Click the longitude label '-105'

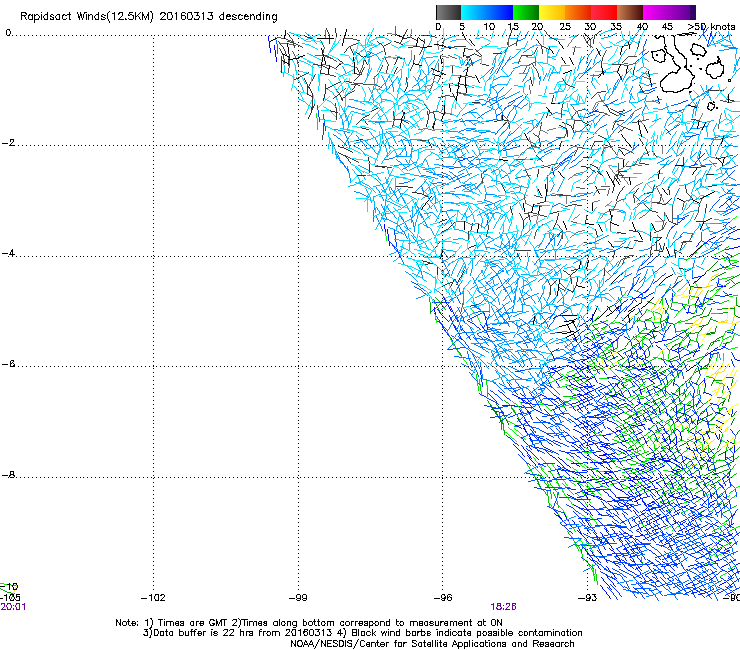10,597
